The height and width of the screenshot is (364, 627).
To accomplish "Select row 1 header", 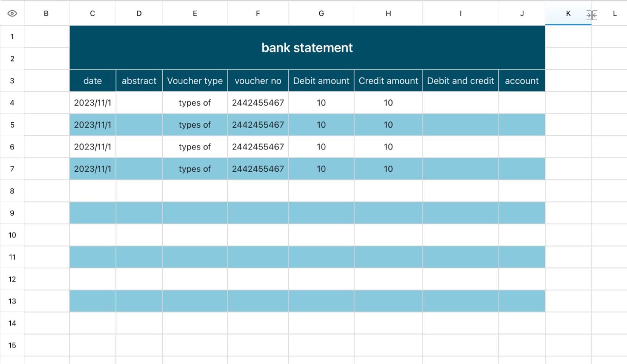I will [x=12, y=37].
